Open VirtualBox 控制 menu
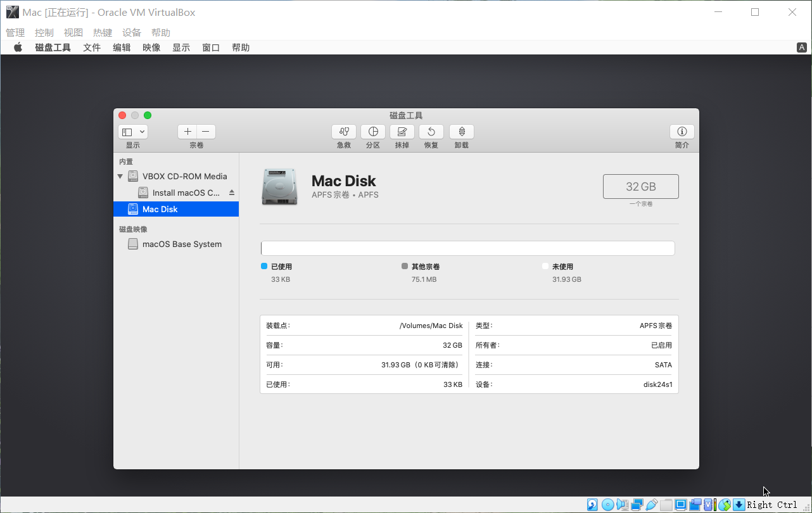This screenshot has width=812, height=513. click(x=44, y=32)
